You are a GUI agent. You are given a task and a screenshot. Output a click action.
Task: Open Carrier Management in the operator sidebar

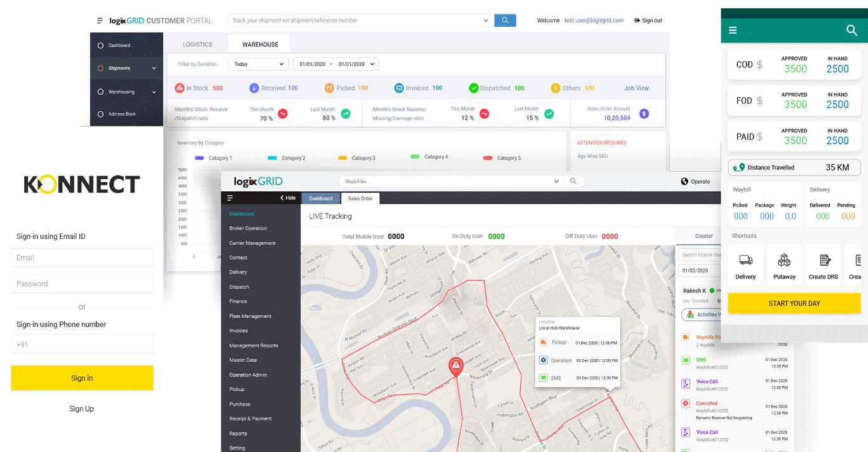(252, 243)
